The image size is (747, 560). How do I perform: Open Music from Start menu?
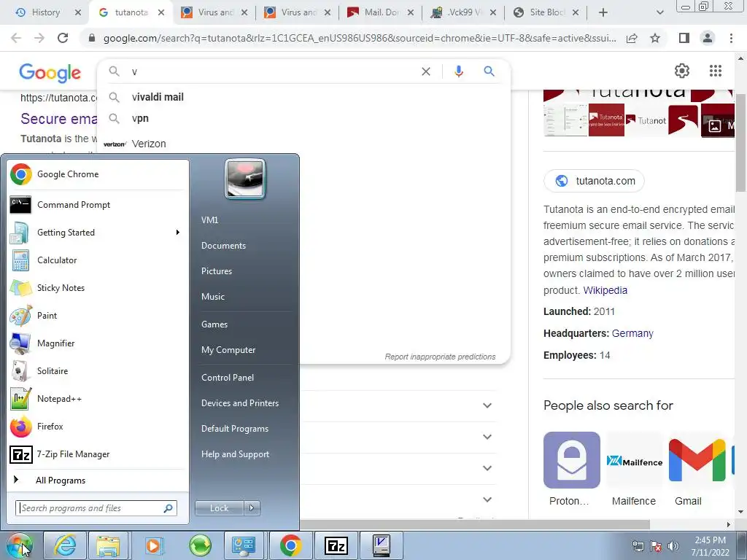(x=213, y=297)
